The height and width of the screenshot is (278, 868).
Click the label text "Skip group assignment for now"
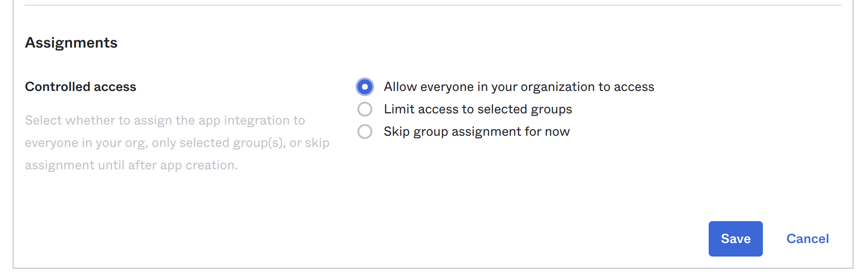[476, 132]
